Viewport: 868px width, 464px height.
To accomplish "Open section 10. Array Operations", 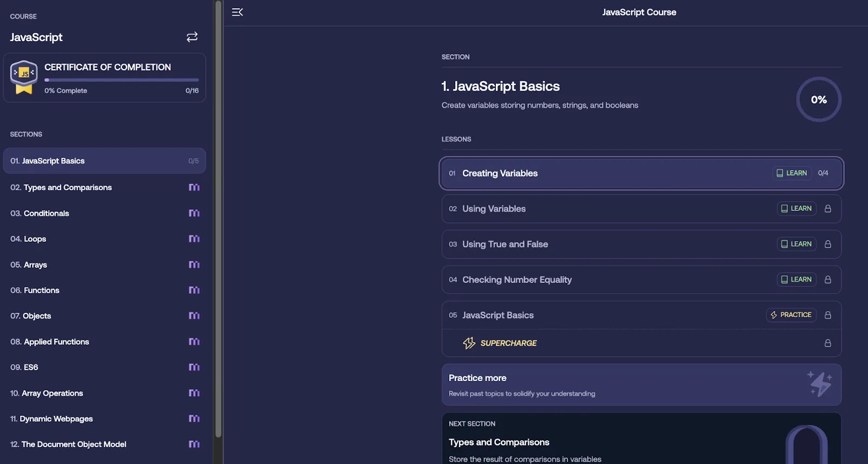I will pyautogui.click(x=105, y=393).
